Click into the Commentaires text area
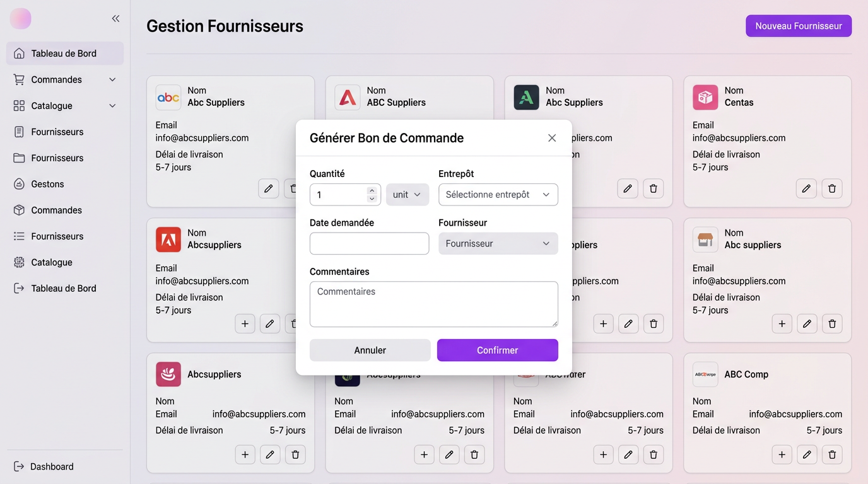Image resolution: width=868 pixels, height=484 pixels. pos(434,304)
